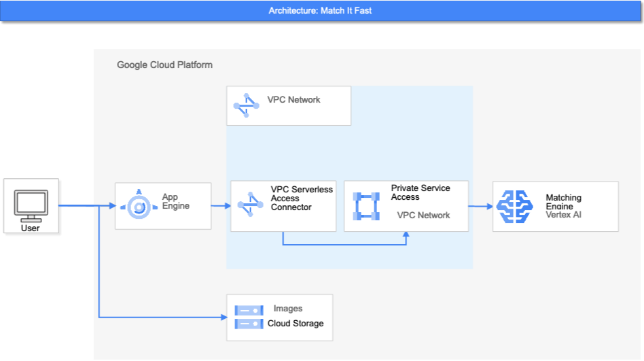Image resolution: width=644 pixels, height=361 pixels.
Task: Select the App Engine icon
Action: (139, 204)
